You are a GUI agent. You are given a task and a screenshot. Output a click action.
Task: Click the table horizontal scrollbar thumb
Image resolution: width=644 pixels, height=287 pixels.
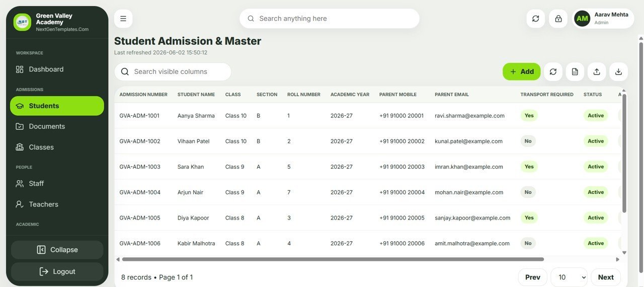tap(333, 259)
